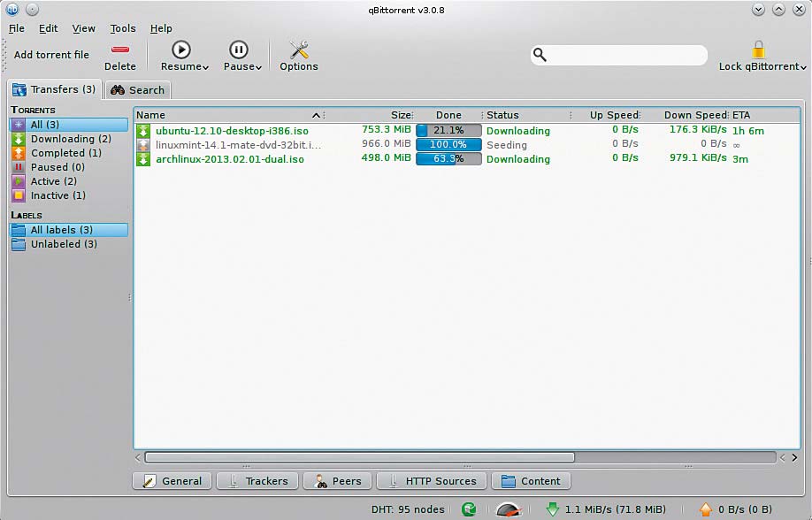Click the seeding icon next to linuxmint-14.1 torrent
812x520 pixels.
coord(143,145)
